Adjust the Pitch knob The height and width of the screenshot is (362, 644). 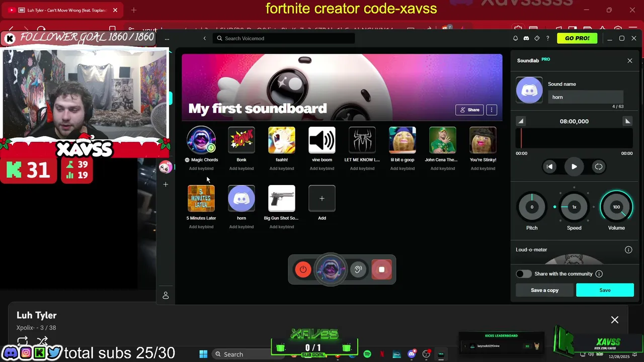[532, 207]
